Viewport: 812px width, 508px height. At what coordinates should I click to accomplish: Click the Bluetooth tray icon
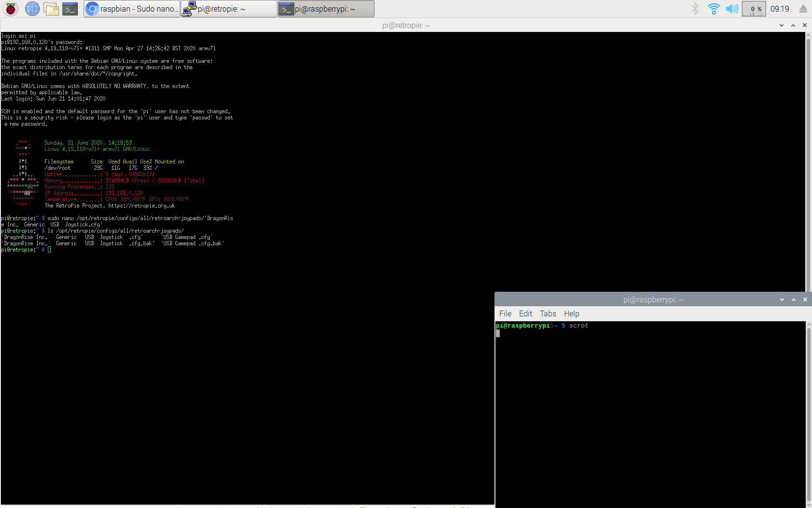coord(695,9)
